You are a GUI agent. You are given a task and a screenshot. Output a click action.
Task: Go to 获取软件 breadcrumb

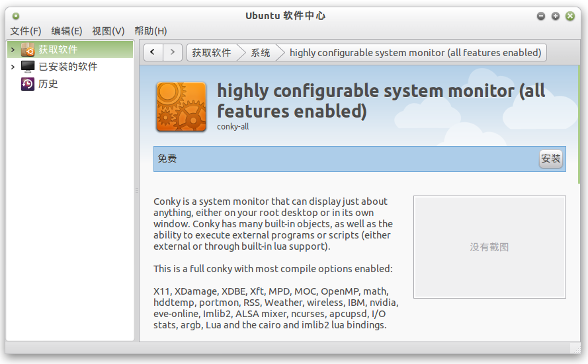click(212, 52)
